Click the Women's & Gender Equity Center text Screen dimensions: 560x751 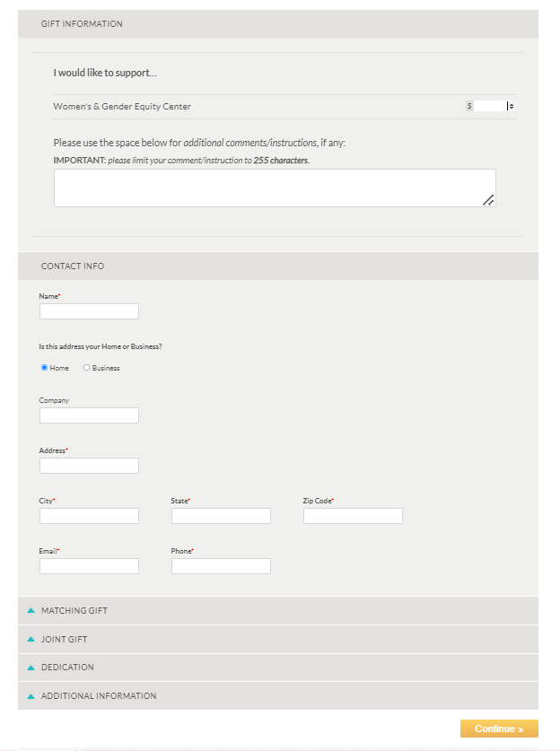click(x=122, y=107)
